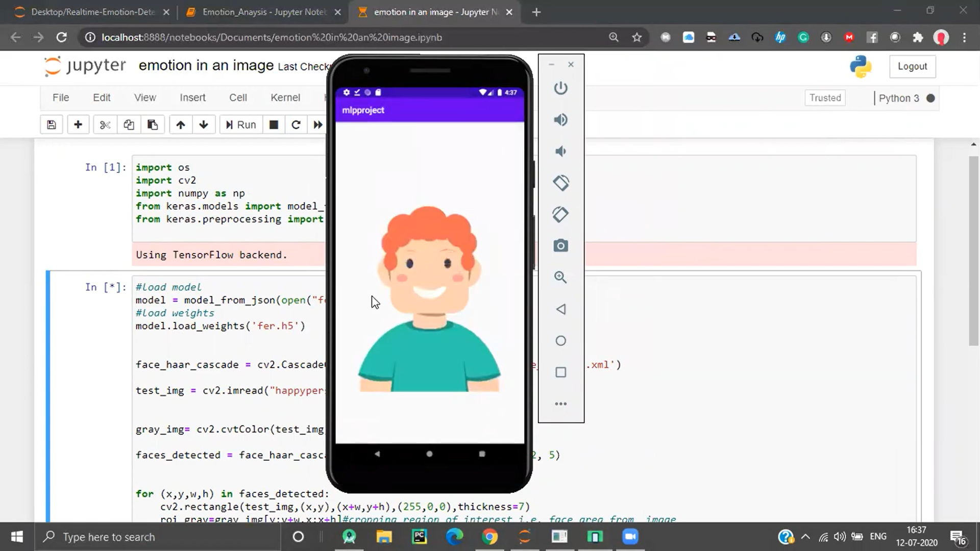Rotate the emulator left

point(560,183)
